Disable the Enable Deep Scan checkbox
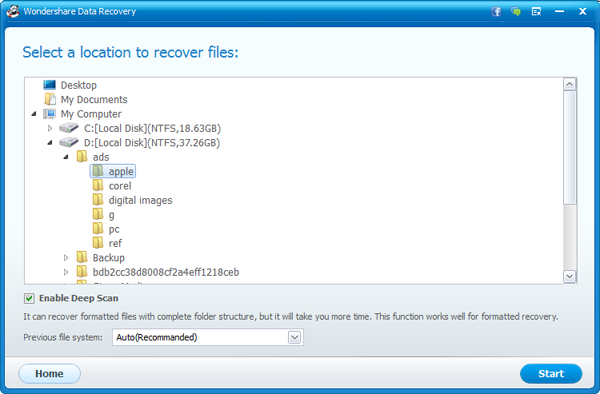This screenshot has height=394, width=600. [x=29, y=298]
